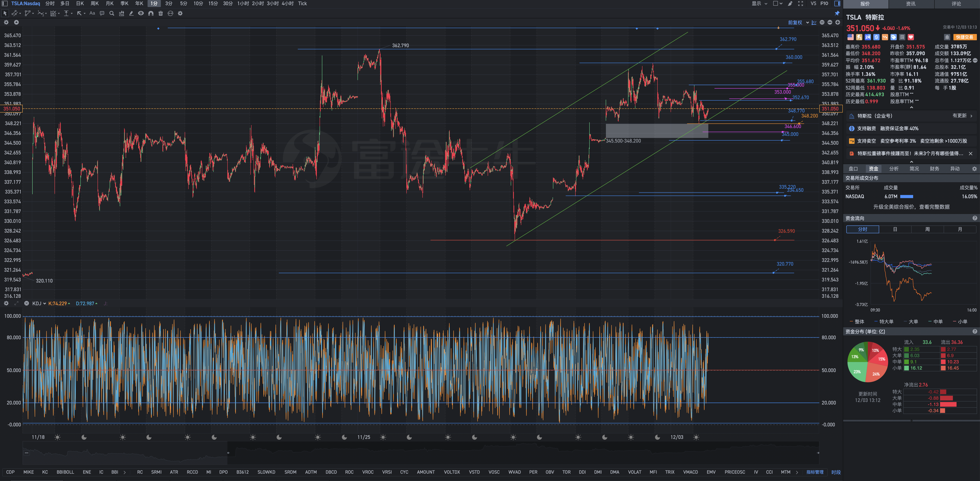Toggle the right quote panel icon
The height and width of the screenshot is (481, 980).
(837, 4)
